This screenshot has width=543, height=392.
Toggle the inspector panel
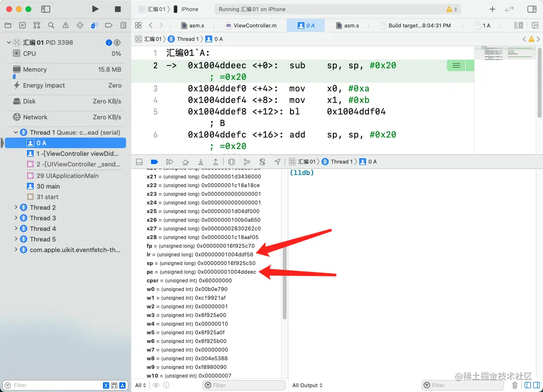[x=532, y=9]
